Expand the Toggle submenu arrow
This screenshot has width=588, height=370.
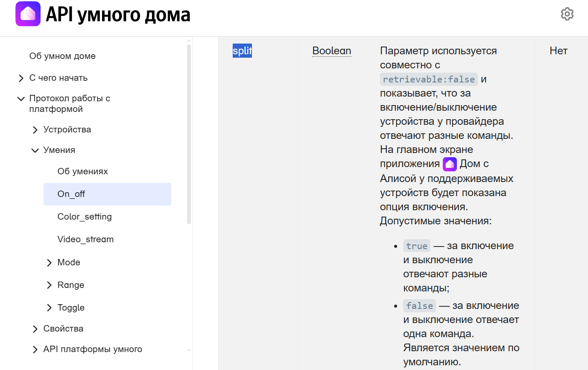click(x=49, y=308)
